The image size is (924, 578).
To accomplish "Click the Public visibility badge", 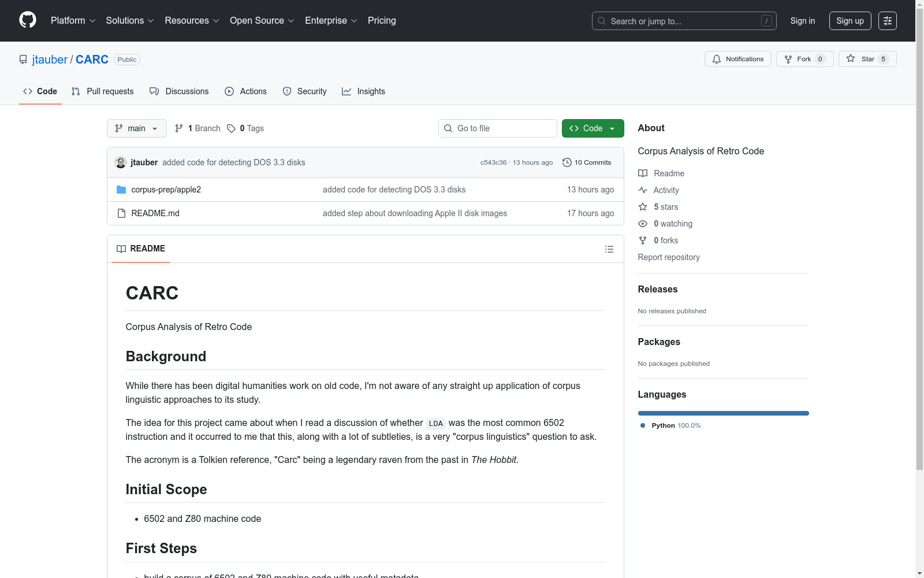I will 127,60.
